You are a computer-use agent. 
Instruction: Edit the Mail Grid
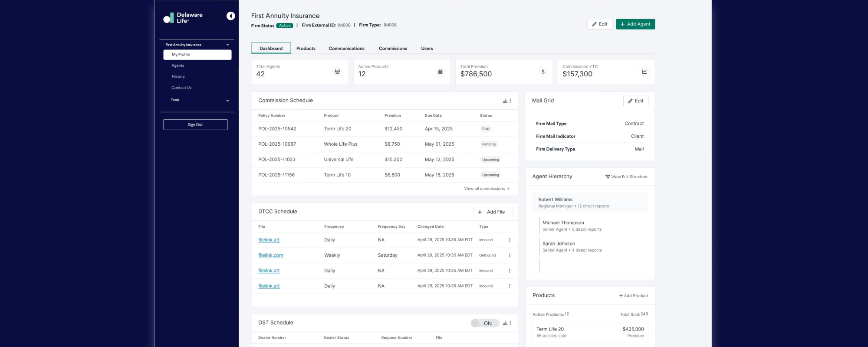(x=636, y=101)
